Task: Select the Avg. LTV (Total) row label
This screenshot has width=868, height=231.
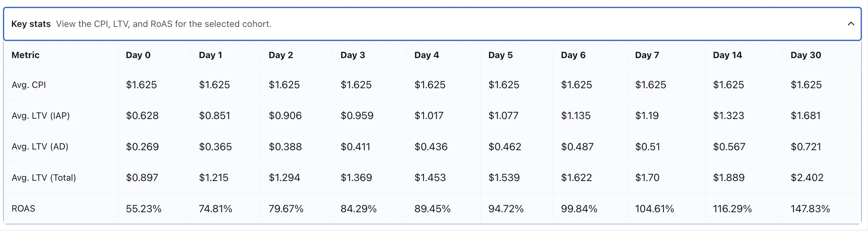Action: (x=44, y=178)
